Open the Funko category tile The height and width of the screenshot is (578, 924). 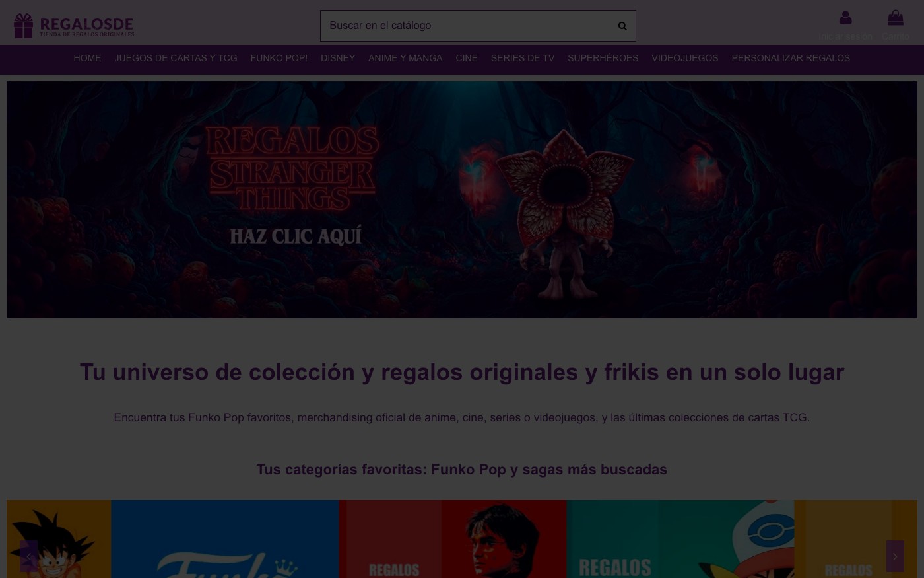point(225,539)
